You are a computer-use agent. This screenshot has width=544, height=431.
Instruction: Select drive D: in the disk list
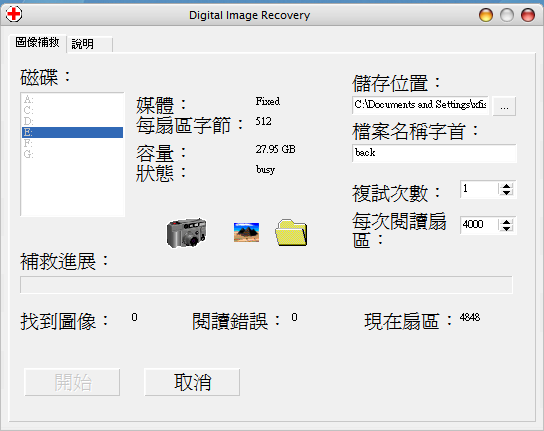72,121
